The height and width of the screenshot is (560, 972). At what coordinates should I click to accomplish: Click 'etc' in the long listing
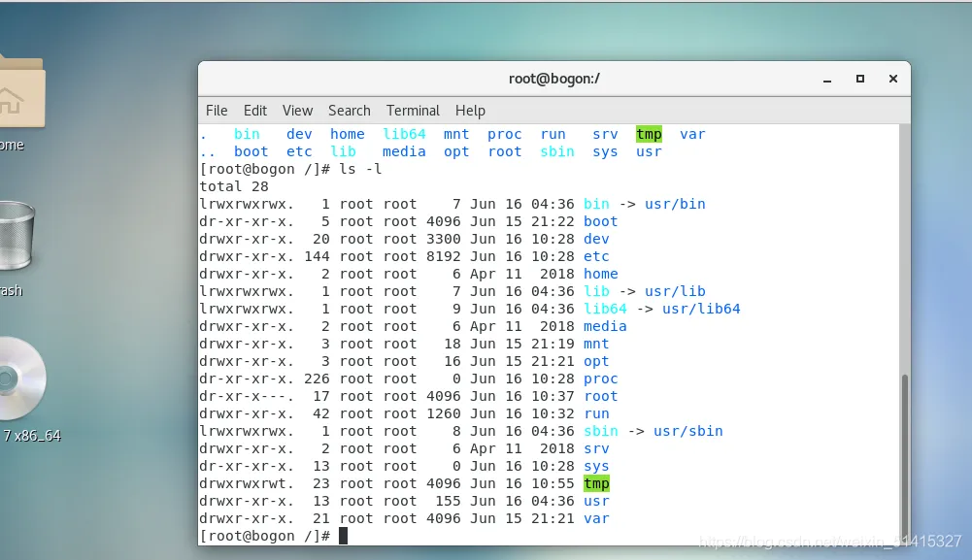(596, 256)
